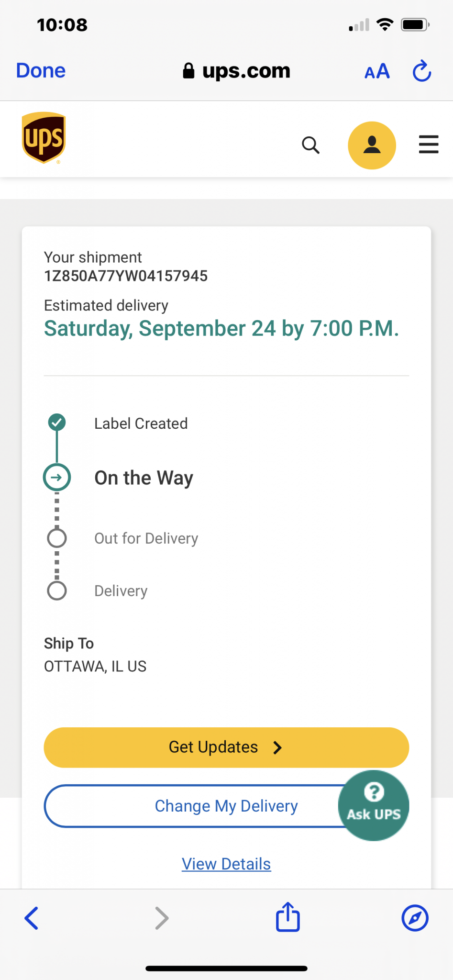Click the Label Created checkmark step
This screenshot has width=453, height=980.
tap(57, 423)
